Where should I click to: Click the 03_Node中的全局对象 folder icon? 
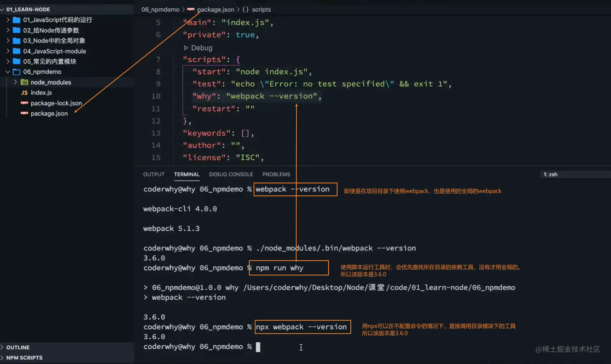17,41
